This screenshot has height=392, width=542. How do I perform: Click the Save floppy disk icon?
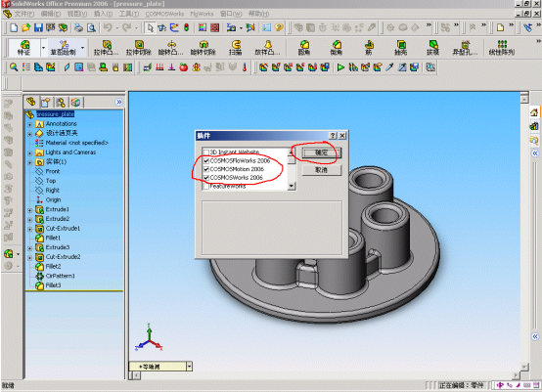coord(38,27)
